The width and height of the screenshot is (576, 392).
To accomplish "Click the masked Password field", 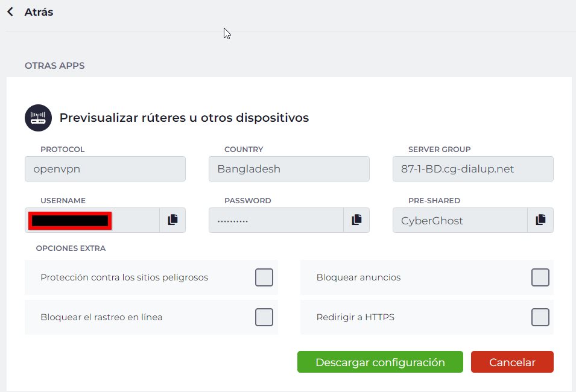I will [276, 220].
